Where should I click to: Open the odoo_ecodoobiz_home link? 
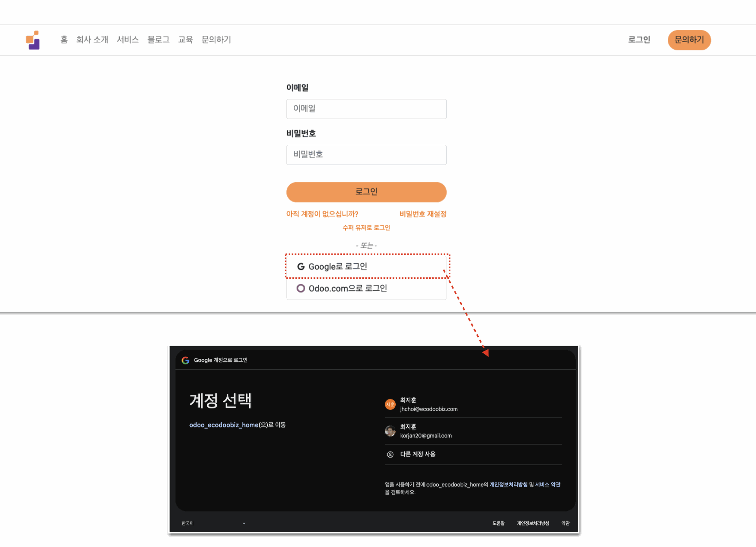[x=224, y=425]
